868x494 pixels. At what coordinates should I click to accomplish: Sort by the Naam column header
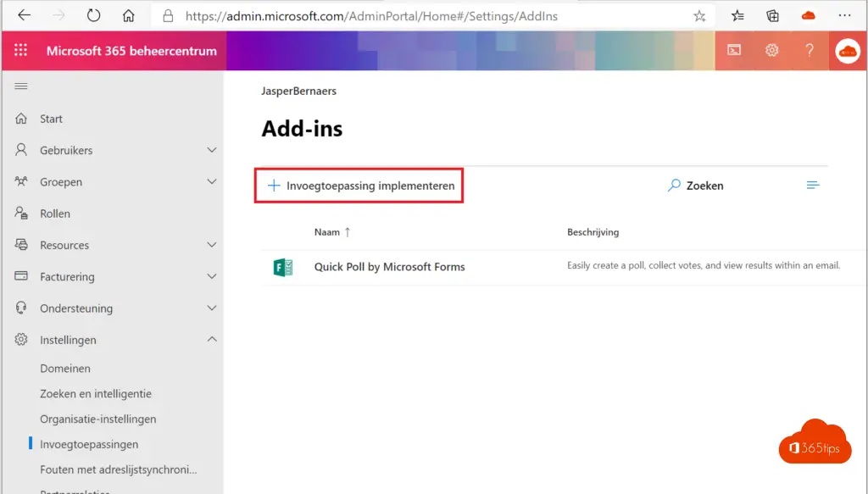click(x=332, y=232)
